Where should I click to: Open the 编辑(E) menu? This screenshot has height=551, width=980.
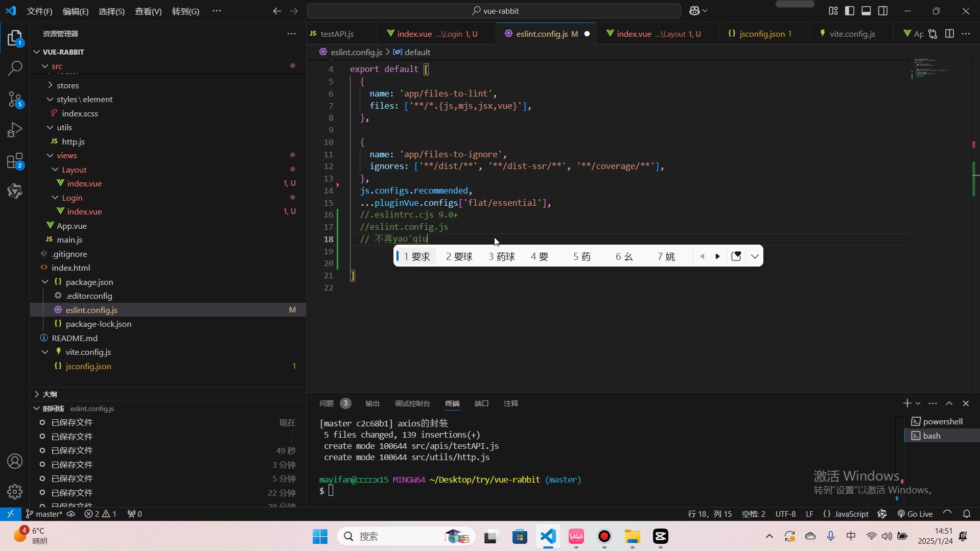[76, 11]
